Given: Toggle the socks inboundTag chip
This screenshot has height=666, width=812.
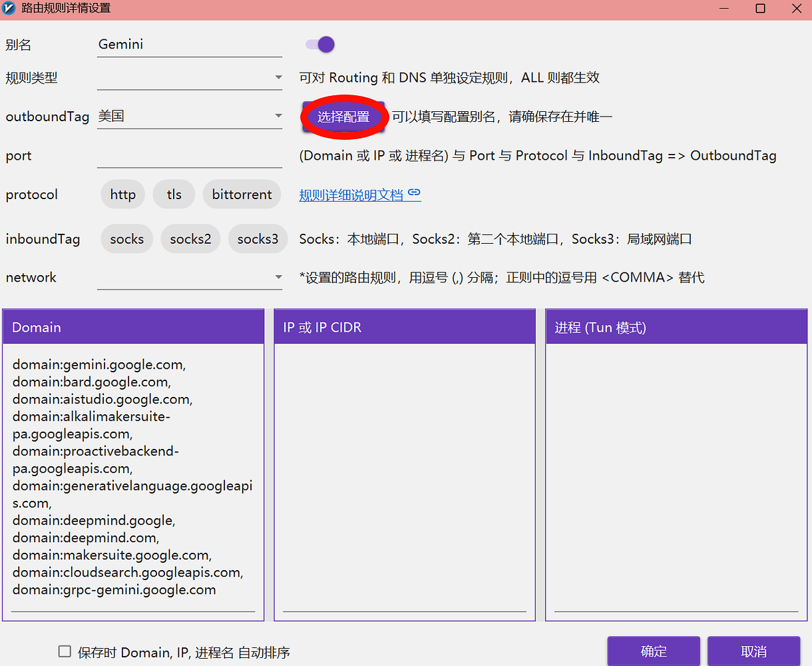Looking at the screenshot, I should coord(127,239).
